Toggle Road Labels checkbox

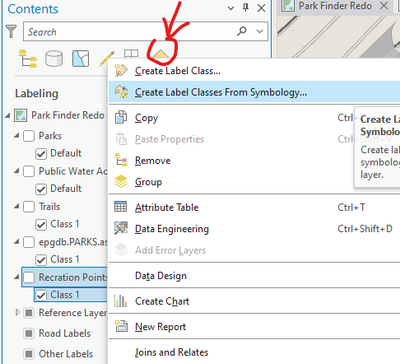pos(29,334)
